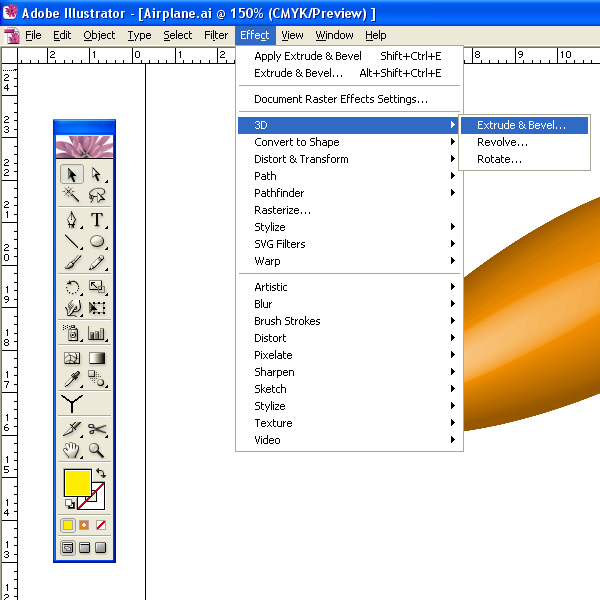Select the Eyedropper tool
Image resolution: width=600 pixels, height=600 pixels.
pos(72,379)
